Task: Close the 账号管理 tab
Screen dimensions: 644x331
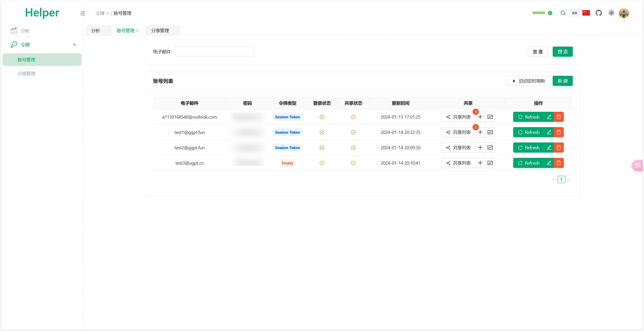Action: (137, 30)
